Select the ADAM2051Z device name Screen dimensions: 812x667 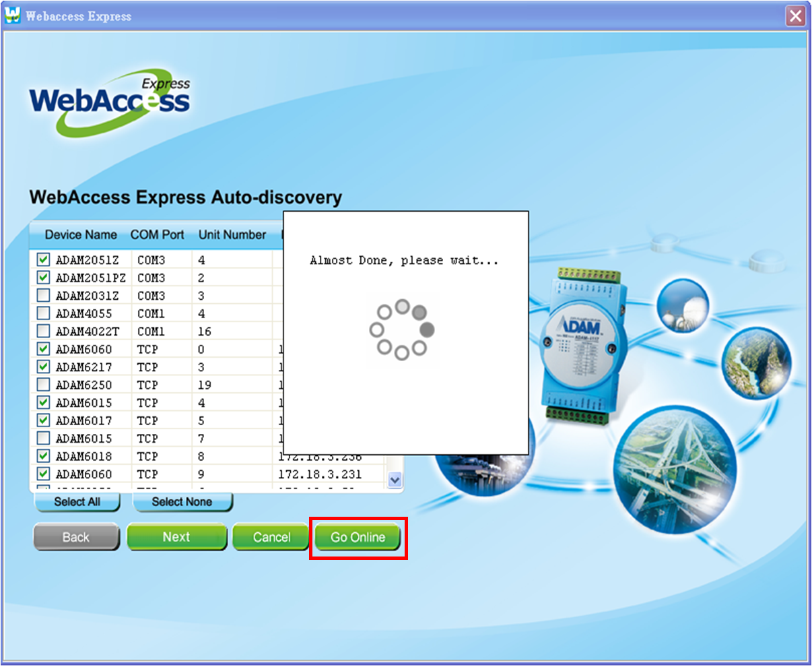pyautogui.click(x=87, y=260)
